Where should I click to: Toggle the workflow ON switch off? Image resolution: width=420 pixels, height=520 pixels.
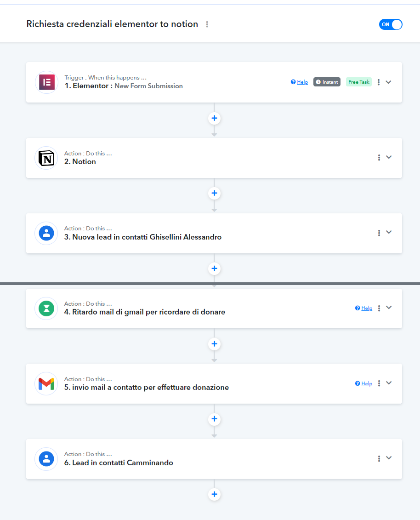[x=391, y=24]
